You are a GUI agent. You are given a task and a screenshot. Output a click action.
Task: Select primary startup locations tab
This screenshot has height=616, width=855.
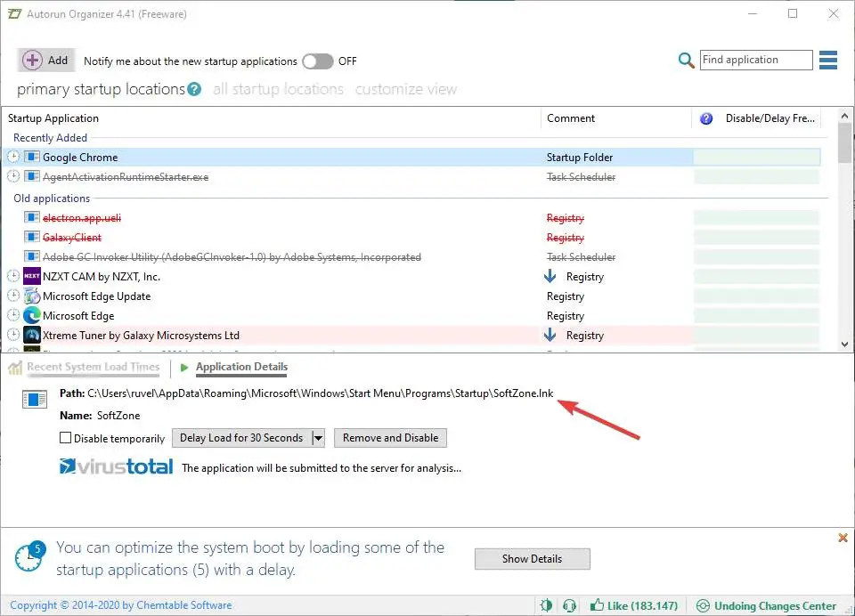point(101,89)
